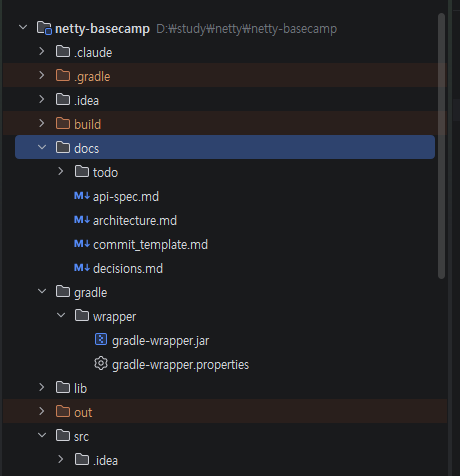Expand the lib folder chevron

click(x=42, y=387)
